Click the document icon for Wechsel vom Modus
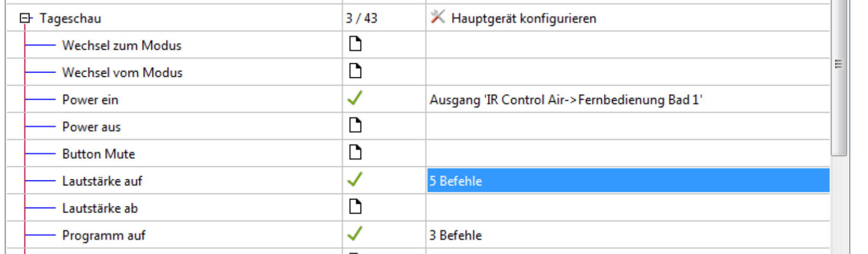 click(355, 71)
